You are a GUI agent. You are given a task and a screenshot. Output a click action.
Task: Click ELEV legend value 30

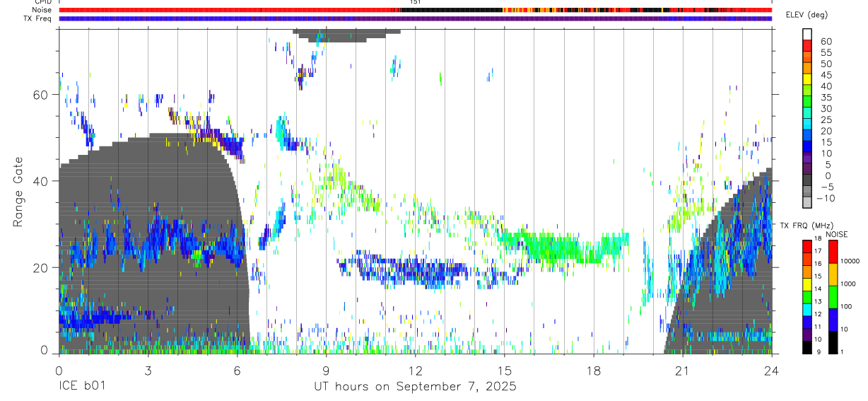[826, 108]
